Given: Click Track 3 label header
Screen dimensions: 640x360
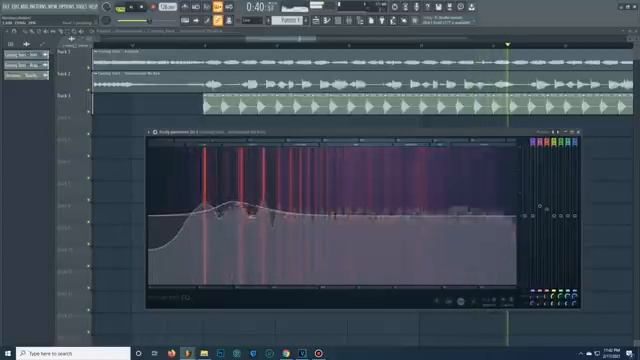Looking at the screenshot, I should (x=64, y=96).
